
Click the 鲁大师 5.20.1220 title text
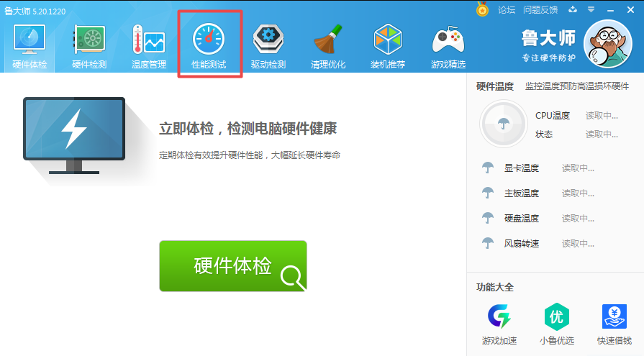(x=35, y=11)
